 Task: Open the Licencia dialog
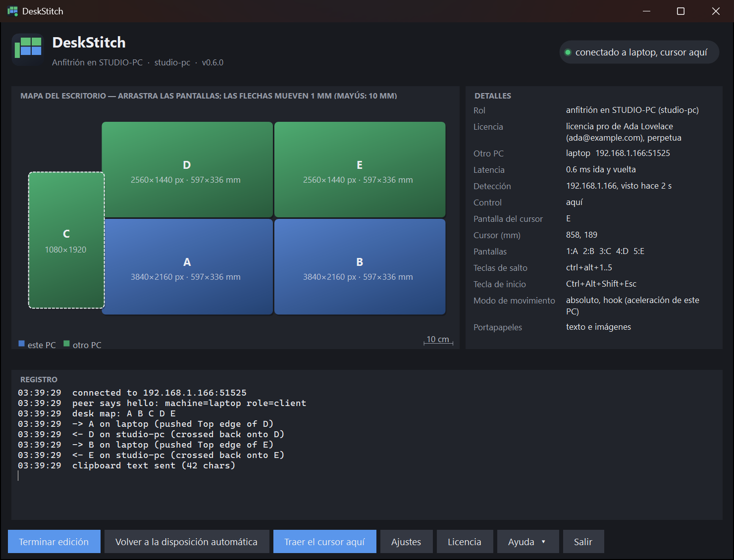[x=465, y=542]
